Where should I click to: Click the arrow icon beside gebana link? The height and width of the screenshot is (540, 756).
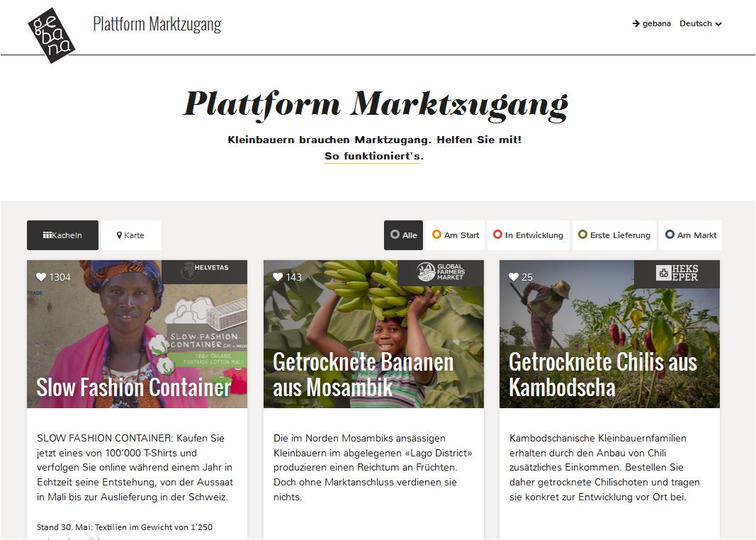[x=636, y=23]
